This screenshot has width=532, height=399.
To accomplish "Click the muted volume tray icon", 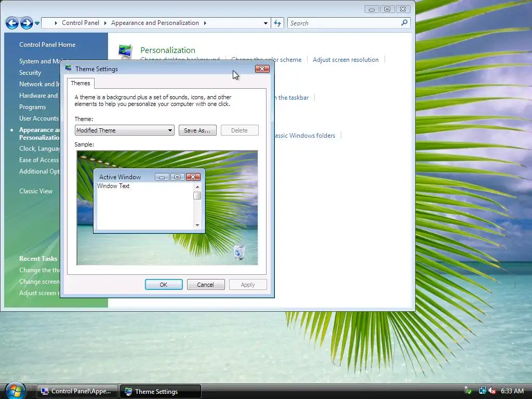I will click(491, 391).
